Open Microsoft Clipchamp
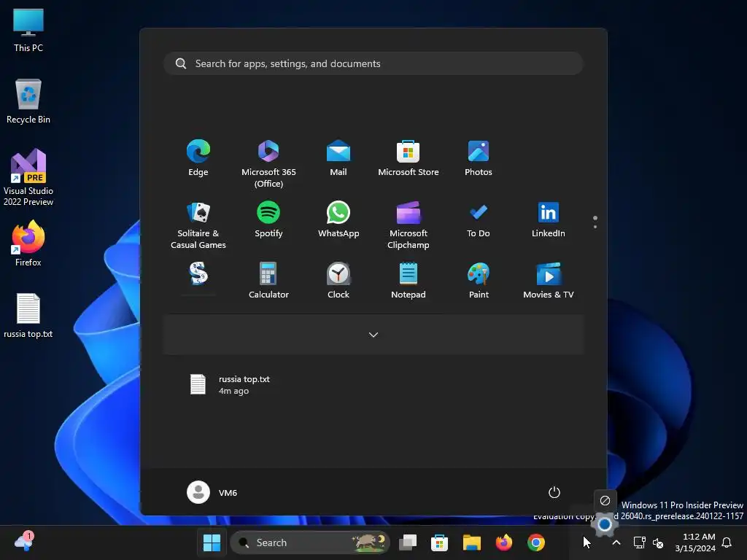Image resolution: width=747 pixels, height=560 pixels. [x=409, y=225]
